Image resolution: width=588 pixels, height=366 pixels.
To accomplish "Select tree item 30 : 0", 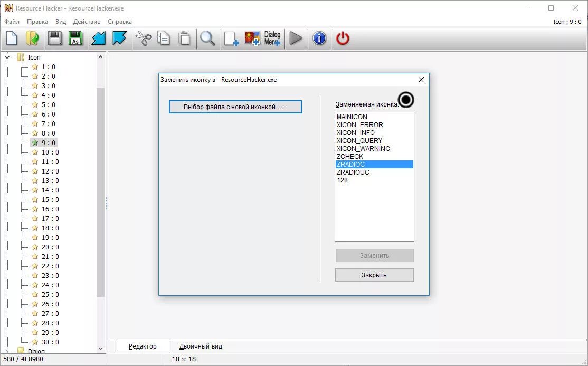I will click(50, 342).
